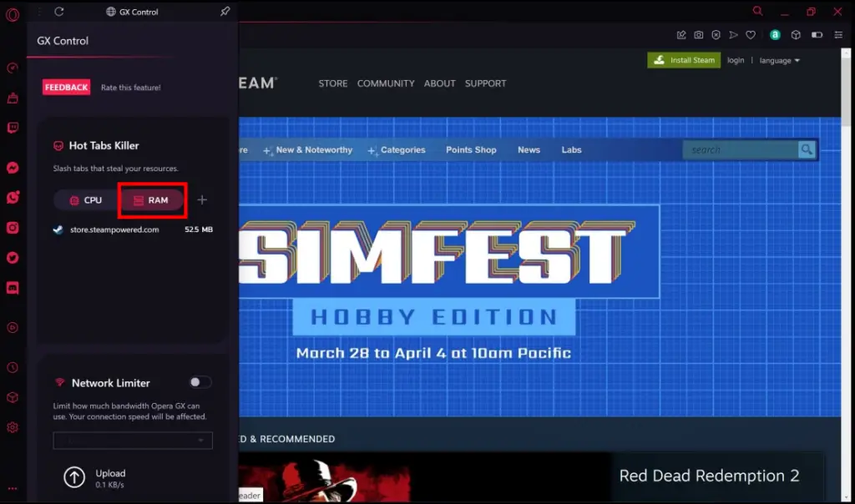Click the GX Control speedometer sidebar icon
The width and height of the screenshot is (855, 504).
tap(13, 68)
